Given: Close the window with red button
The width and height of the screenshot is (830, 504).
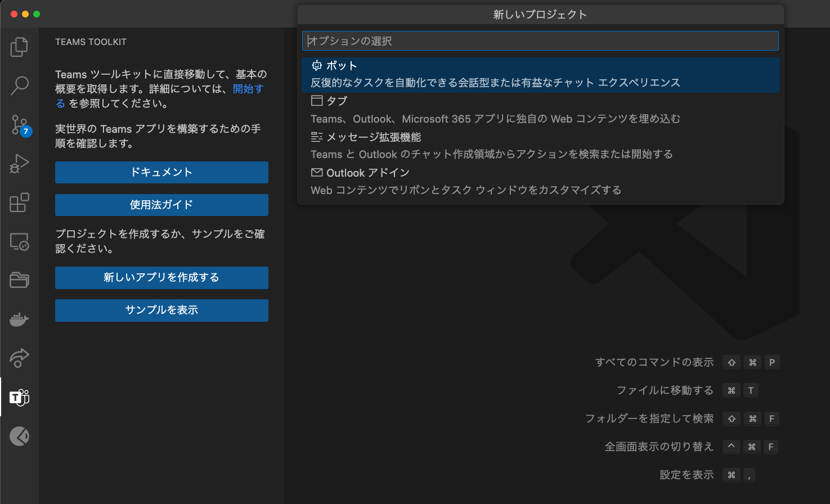Looking at the screenshot, I should click(14, 14).
